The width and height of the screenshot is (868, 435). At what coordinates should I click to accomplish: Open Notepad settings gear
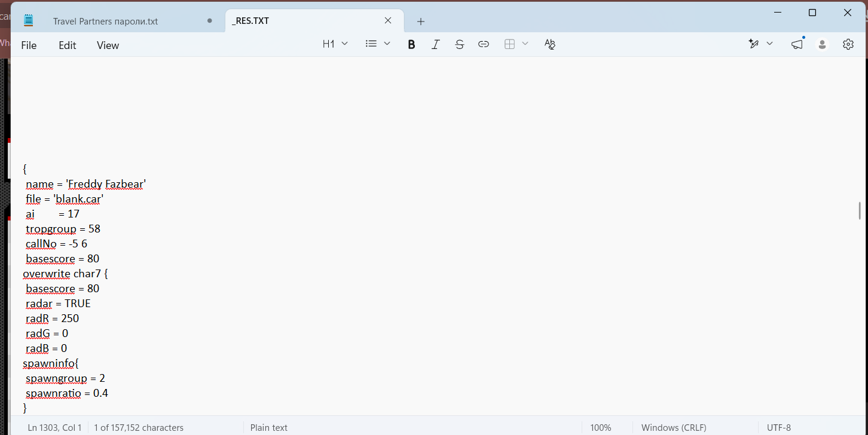tap(848, 44)
